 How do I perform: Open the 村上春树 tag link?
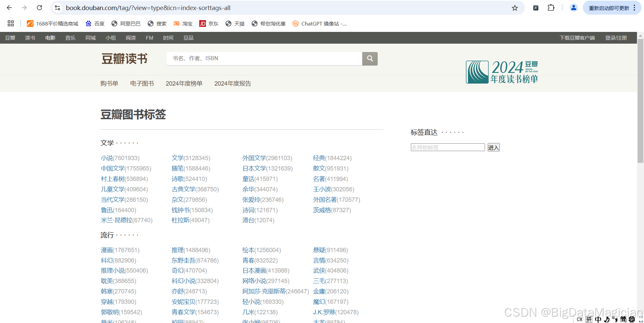tap(113, 179)
